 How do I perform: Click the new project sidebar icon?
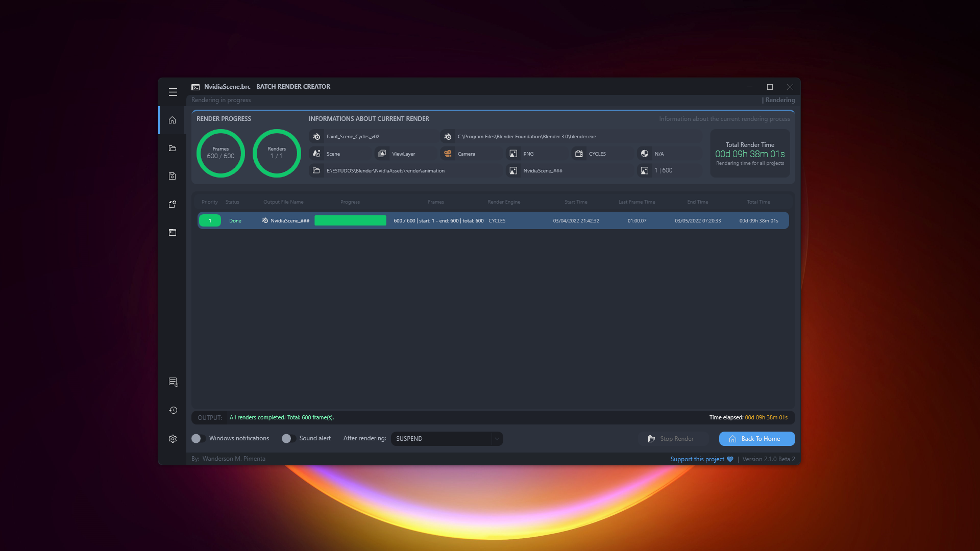(173, 204)
